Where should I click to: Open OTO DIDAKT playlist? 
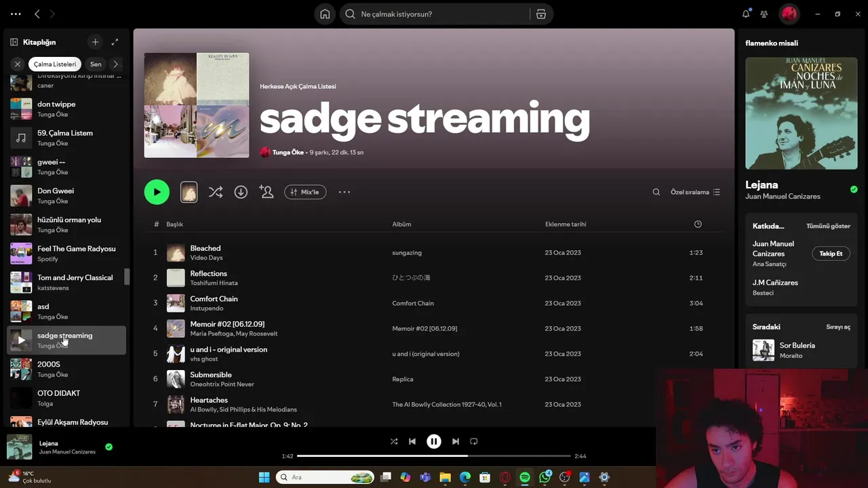tap(66, 398)
